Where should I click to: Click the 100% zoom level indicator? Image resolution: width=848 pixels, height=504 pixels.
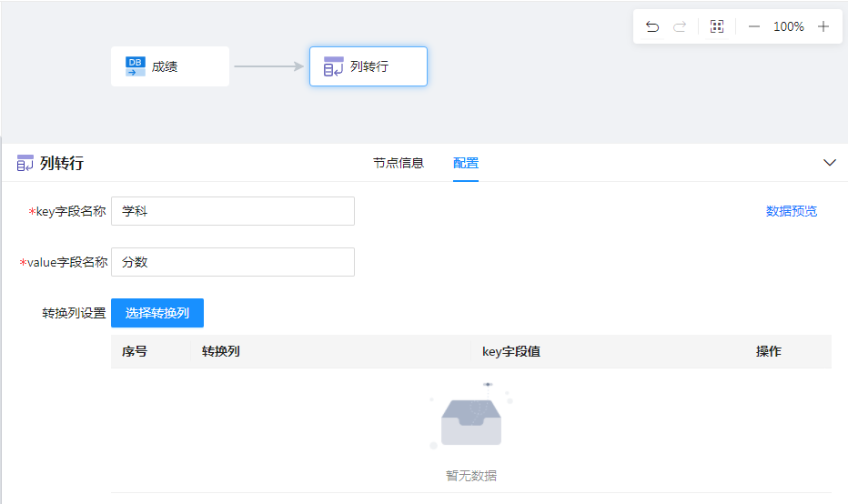[x=789, y=26]
